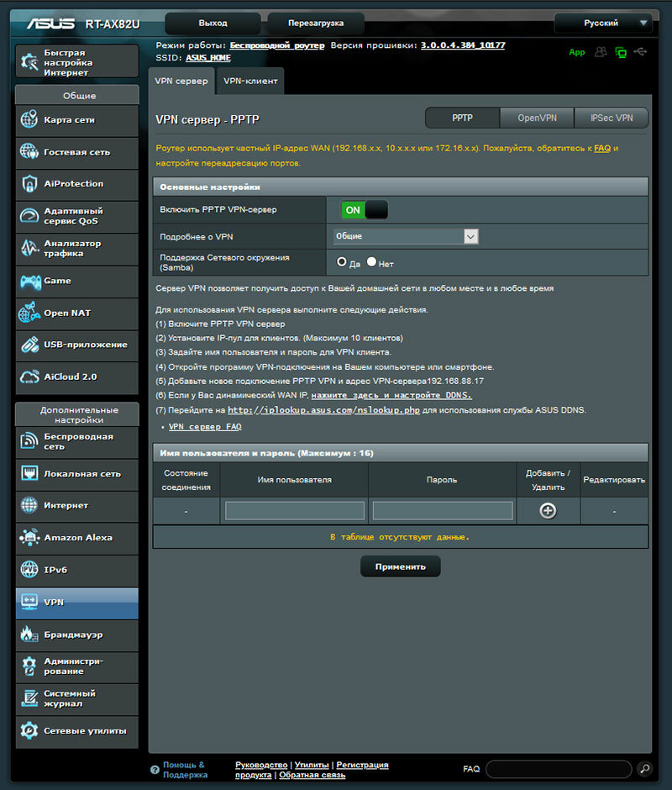Screen dimensions: 672x790
Task: Open the Анализатор трафика icon
Action: coord(29,249)
